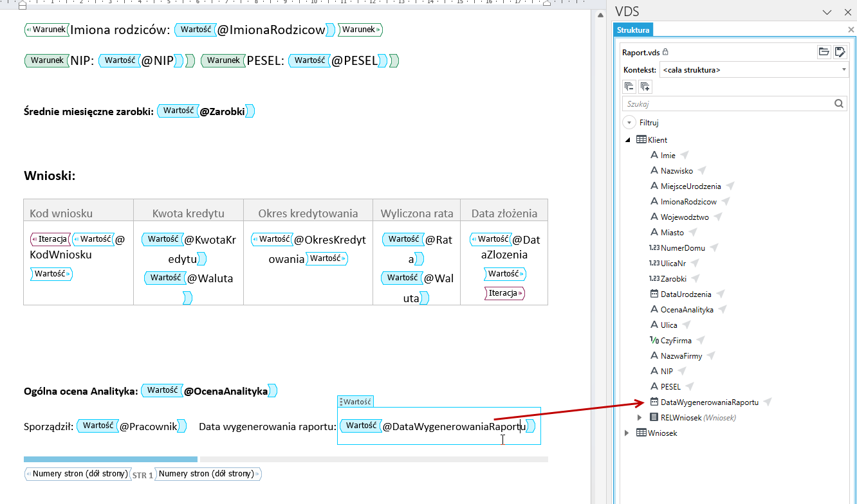This screenshot has height=504, width=857.
Task: Collapse all structure tree nodes
Action: click(629, 87)
